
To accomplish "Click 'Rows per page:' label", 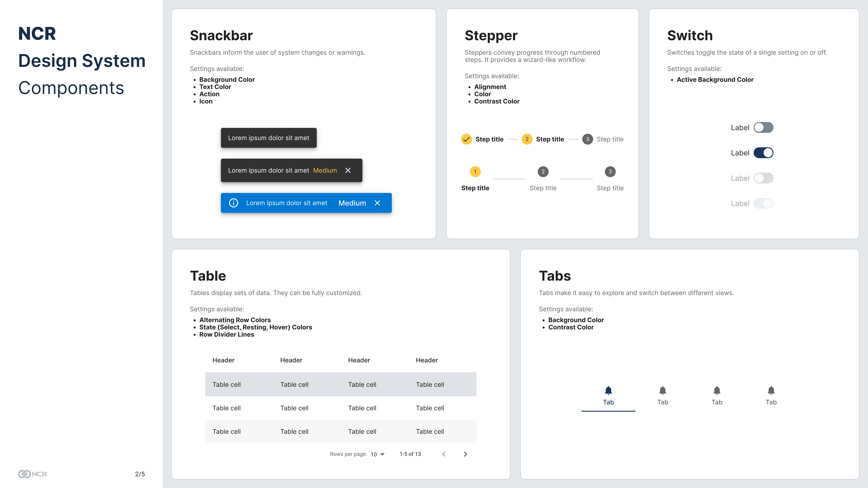I will click(348, 454).
